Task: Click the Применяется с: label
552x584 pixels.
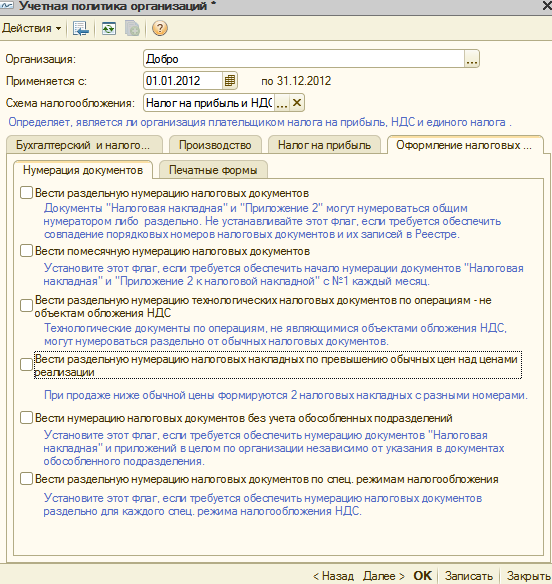Action: [46, 81]
